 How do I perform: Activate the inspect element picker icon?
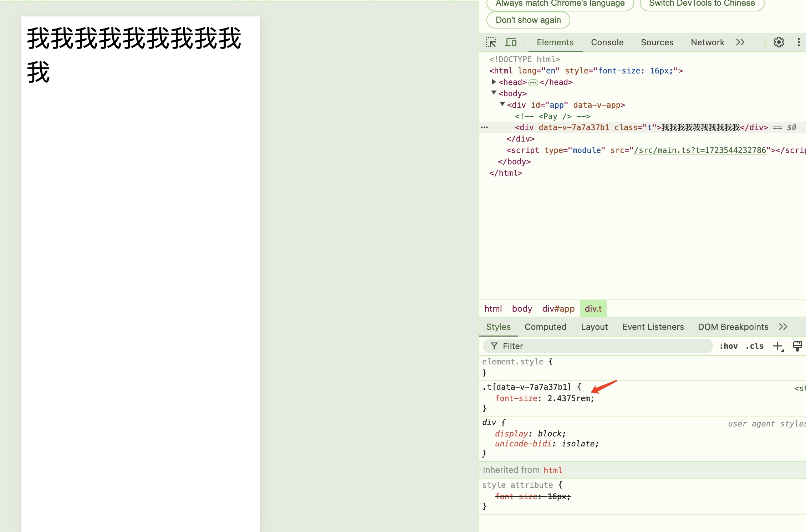click(491, 42)
